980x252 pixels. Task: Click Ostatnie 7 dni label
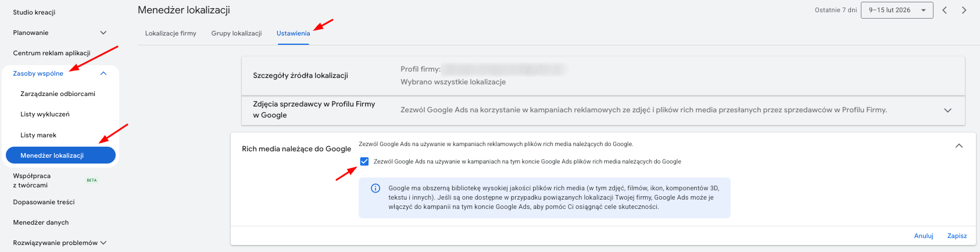(836, 10)
